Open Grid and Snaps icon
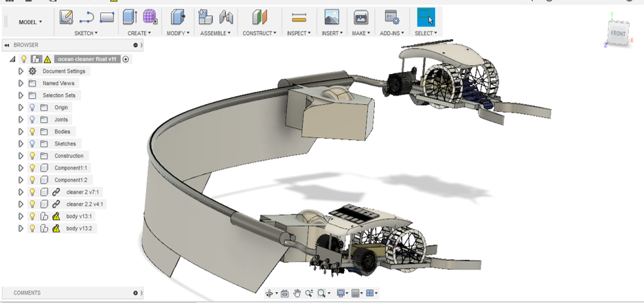The width and height of the screenshot is (644, 303). 356,293
